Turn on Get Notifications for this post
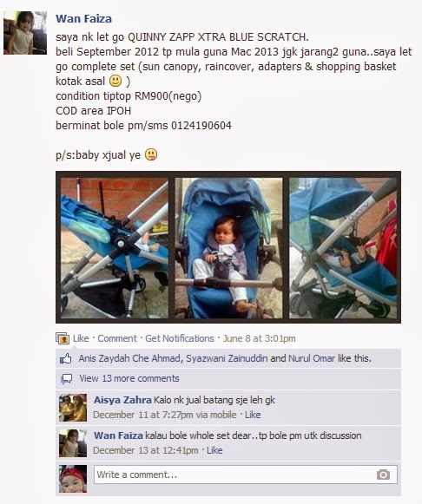 [x=180, y=338]
